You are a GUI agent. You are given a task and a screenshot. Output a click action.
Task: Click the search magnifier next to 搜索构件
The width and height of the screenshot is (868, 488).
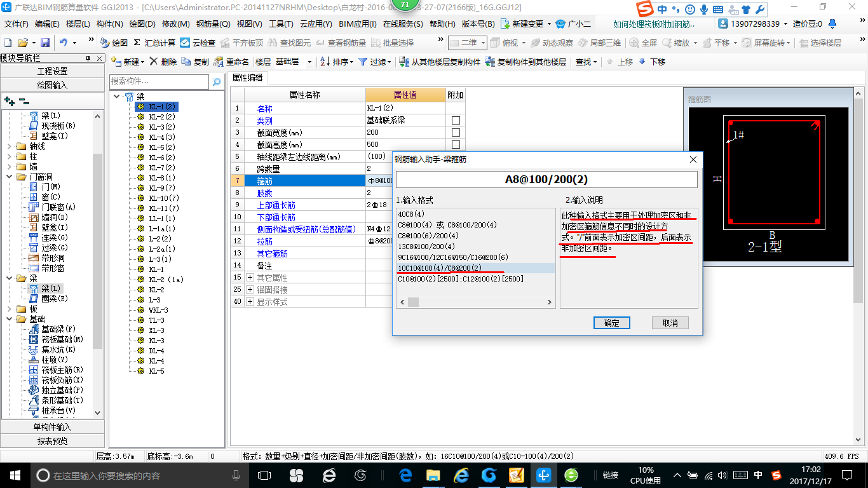(216, 81)
